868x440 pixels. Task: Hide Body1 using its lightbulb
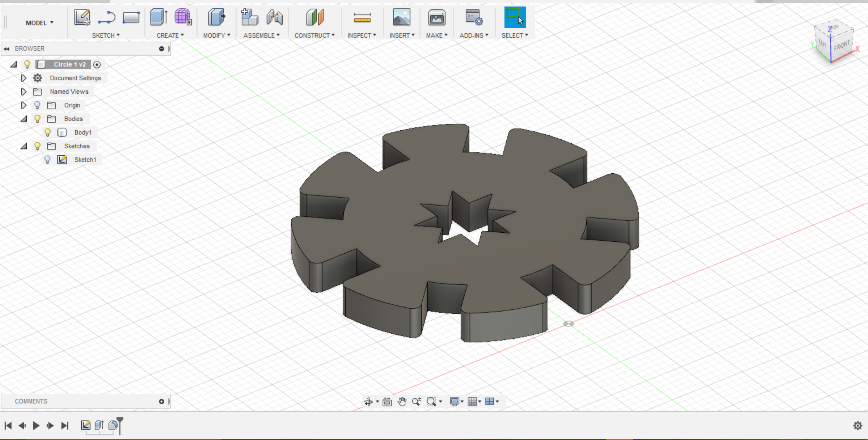[x=47, y=132]
